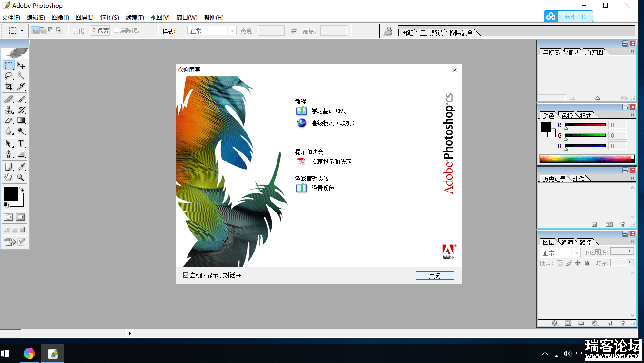
Task: Select the Lasso tool
Action: (x=9, y=76)
